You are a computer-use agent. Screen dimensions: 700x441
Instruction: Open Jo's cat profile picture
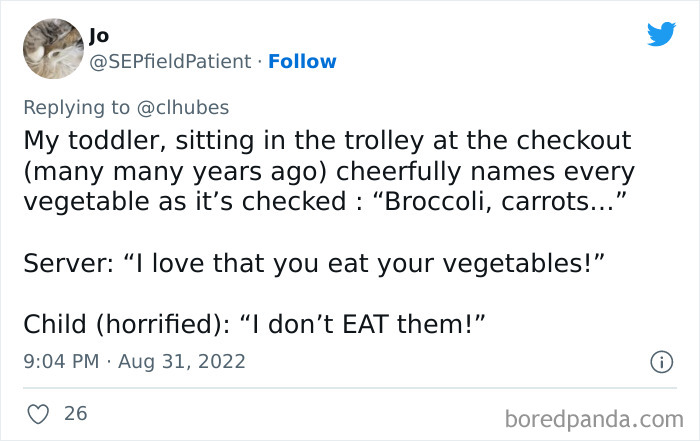click(x=52, y=48)
